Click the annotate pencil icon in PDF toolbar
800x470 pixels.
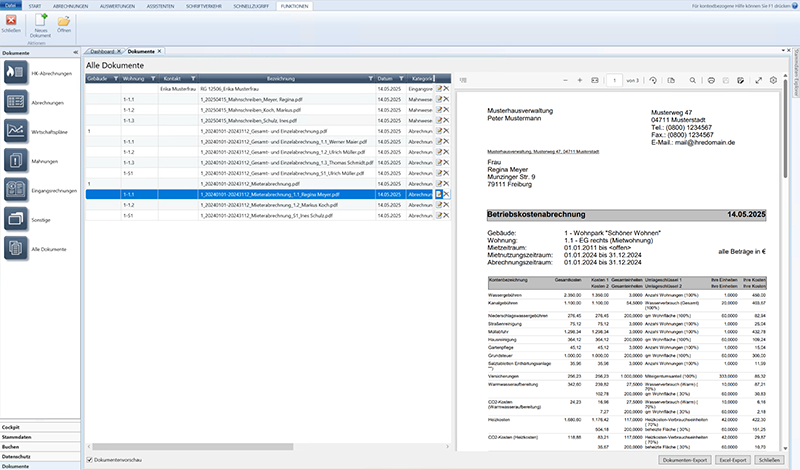point(740,80)
